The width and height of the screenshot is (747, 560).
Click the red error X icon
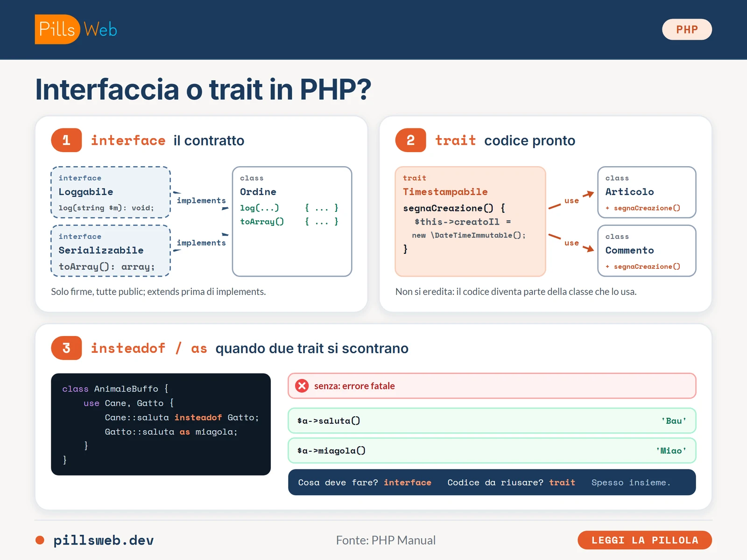coord(302,386)
